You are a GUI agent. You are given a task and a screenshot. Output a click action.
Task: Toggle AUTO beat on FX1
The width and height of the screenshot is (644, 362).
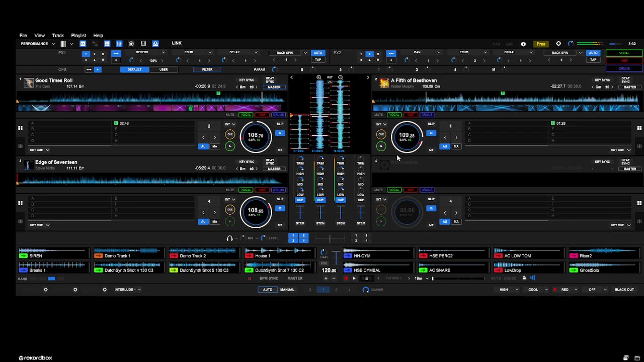(318, 53)
